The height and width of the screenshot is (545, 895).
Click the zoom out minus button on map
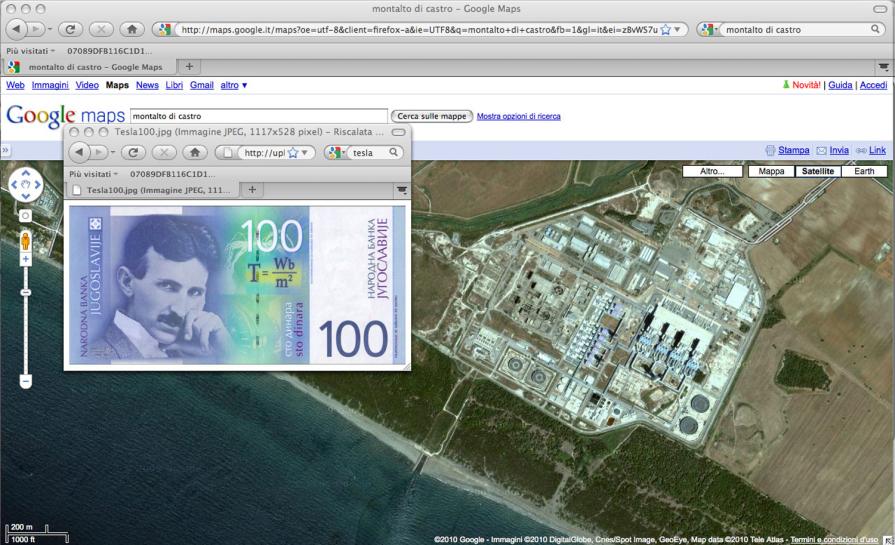click(x=26, y=381)
